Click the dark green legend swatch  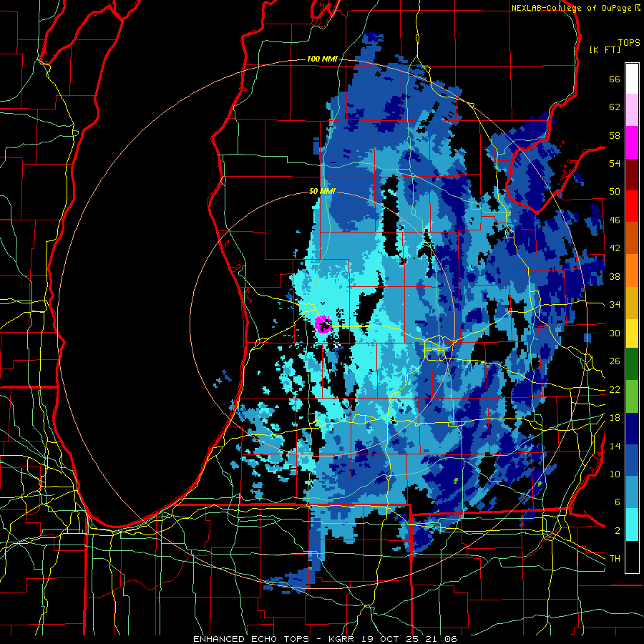[x=632, y=364]
